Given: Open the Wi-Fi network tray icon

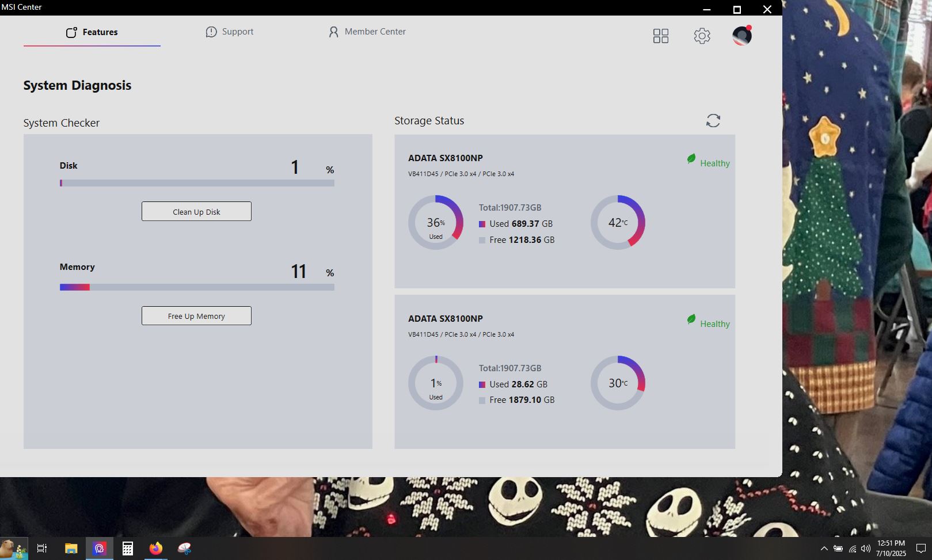Looking at the screenshot, I should (853, 548).
